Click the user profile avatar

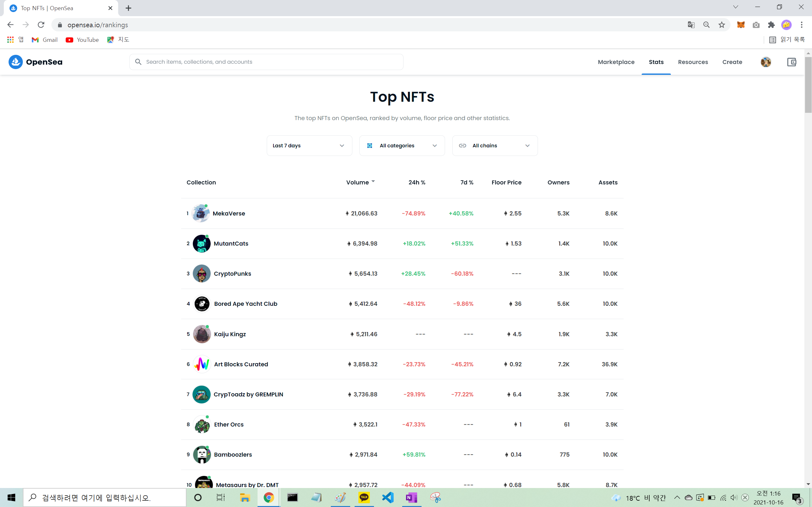(766, 62)
